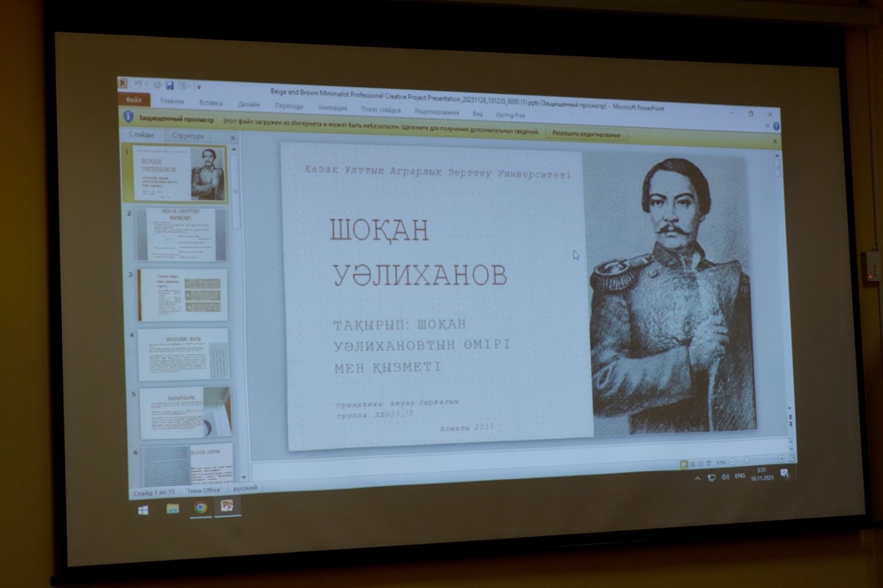Fit slide to current window icon
The height and width of the screenshot is (588, 883).
(791, 458)
